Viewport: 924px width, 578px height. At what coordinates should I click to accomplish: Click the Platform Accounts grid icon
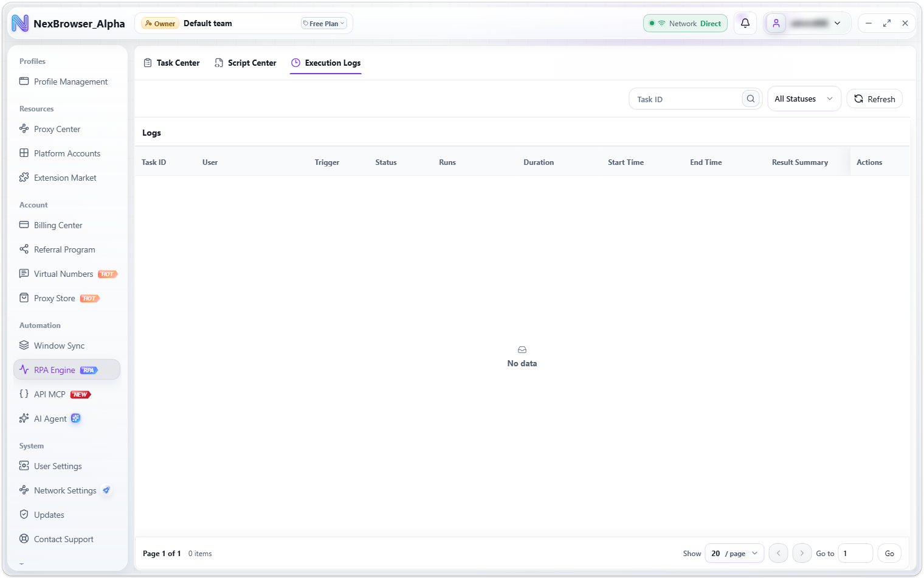coord(24,153)
